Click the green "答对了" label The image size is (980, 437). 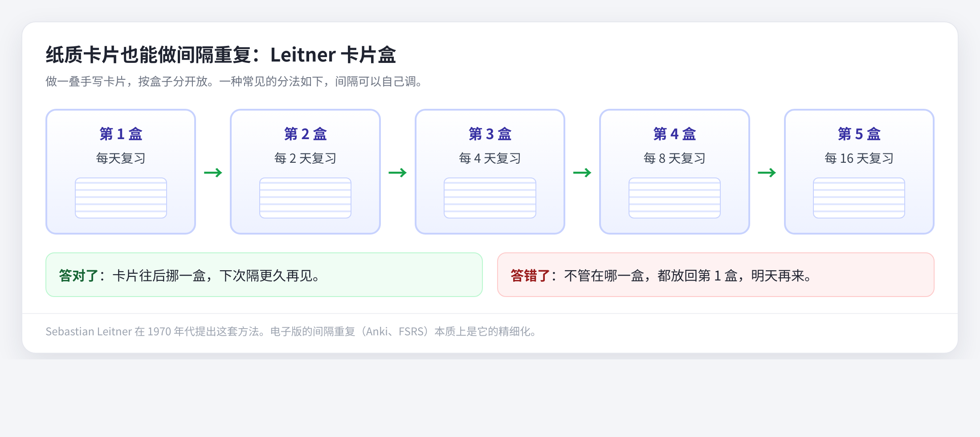(x=78, y=276)
